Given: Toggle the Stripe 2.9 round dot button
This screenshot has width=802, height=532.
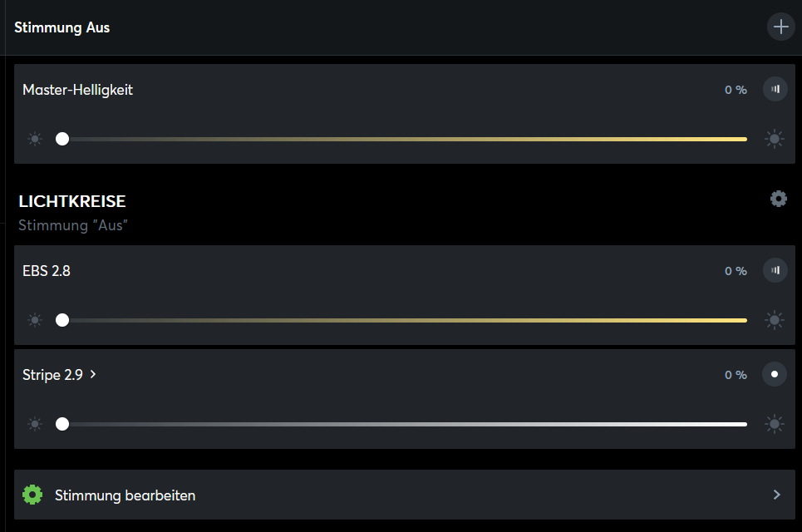Looking at the screenshot, I should tap(775, 374).
